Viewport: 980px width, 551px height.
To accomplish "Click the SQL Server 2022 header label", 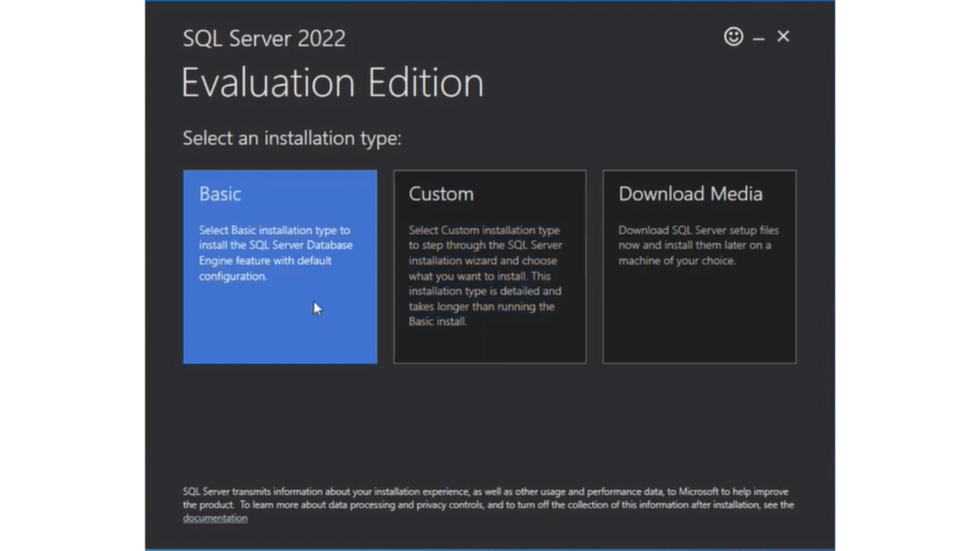I will 264,38.
